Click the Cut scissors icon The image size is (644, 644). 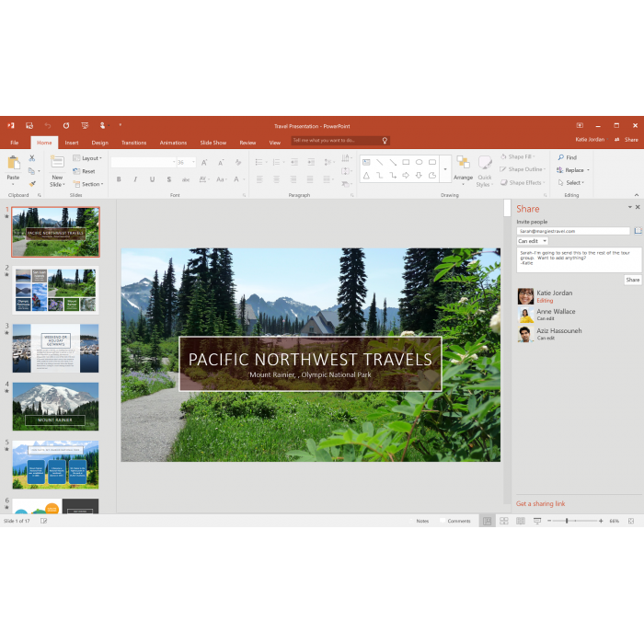click(32, 157)
